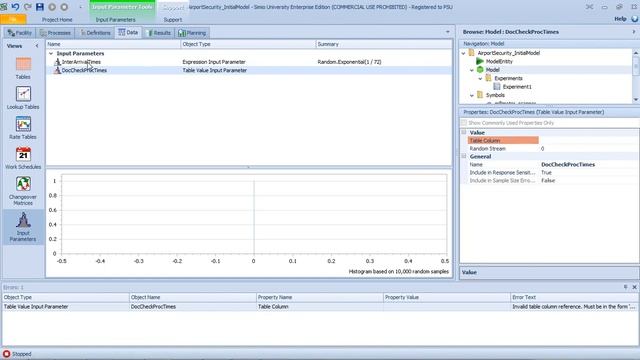
Task: Select the Data tab
Action: (128, 32)
